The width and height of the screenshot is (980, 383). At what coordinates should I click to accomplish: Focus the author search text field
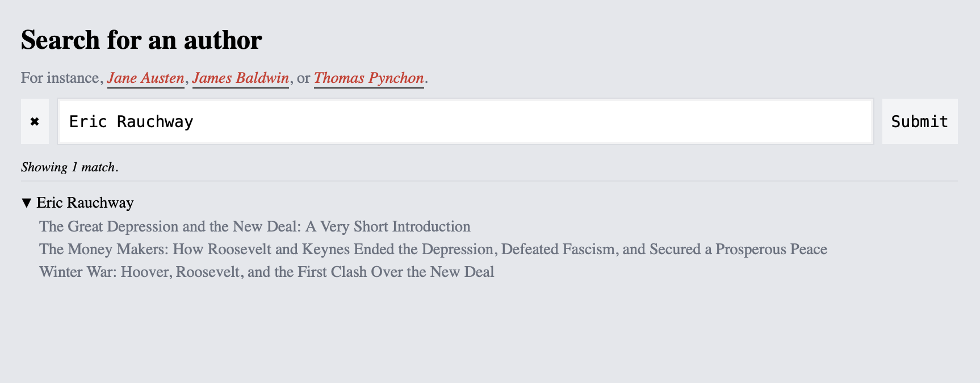(466, 121)
